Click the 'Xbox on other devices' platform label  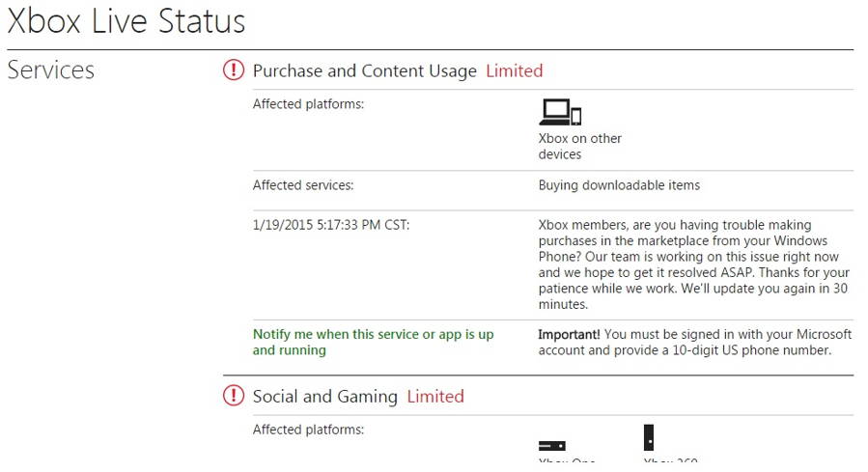(579, 147)
